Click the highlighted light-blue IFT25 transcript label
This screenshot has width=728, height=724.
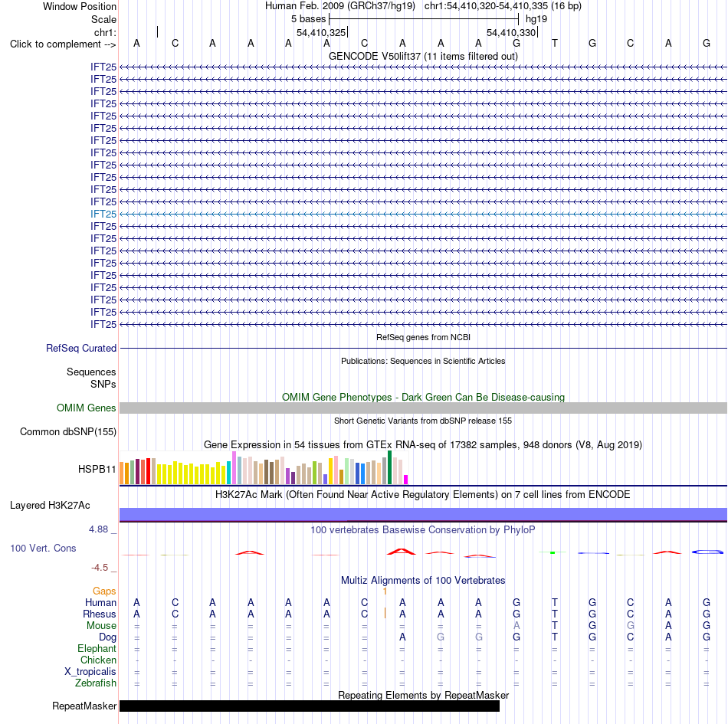pyautogui.click(x=103, y=214)
